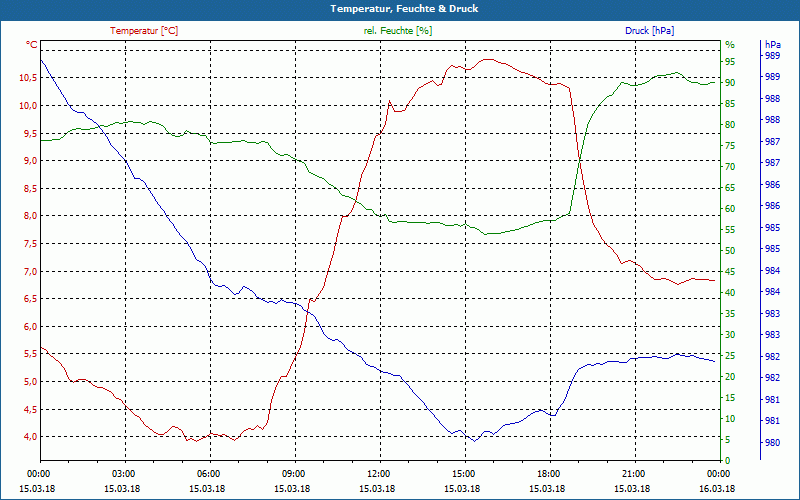
Task: Click the "03:00" time axis label
Action: tap(122, 473)
